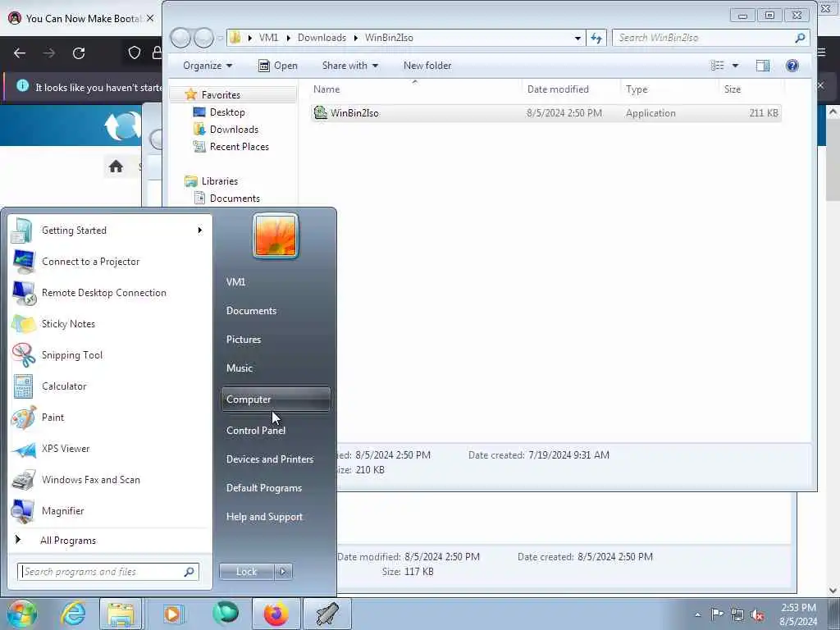
Task: Click the Magnifier icon
Action: click(23, 511)
